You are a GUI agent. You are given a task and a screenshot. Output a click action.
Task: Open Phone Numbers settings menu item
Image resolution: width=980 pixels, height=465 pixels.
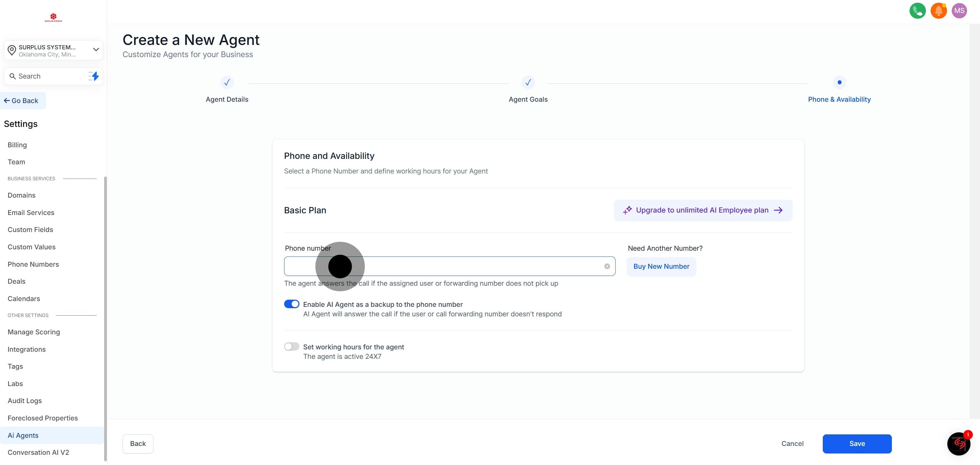pyautogui.click(x=33, y=264)
